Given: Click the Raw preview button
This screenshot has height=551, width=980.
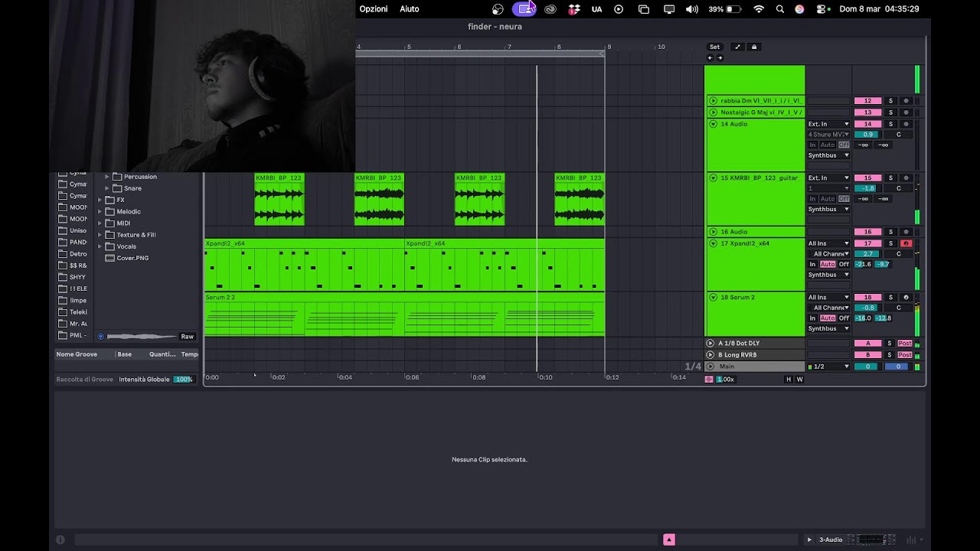Looking at the screenshot, I should point(188,337).
